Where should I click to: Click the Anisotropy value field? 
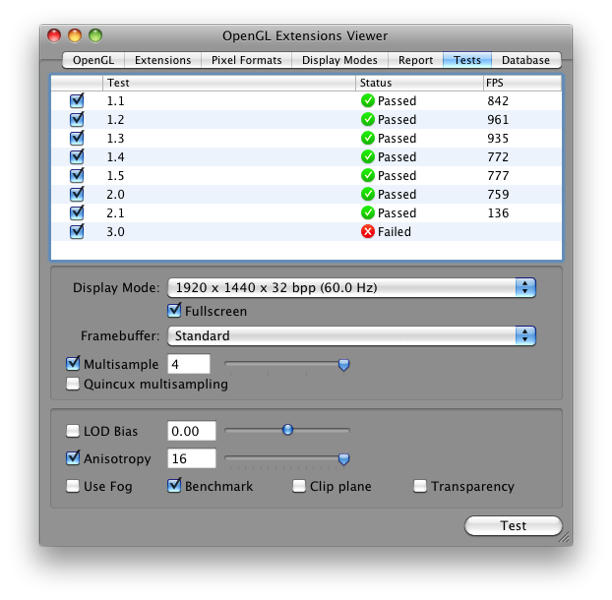tap(192, 458)
